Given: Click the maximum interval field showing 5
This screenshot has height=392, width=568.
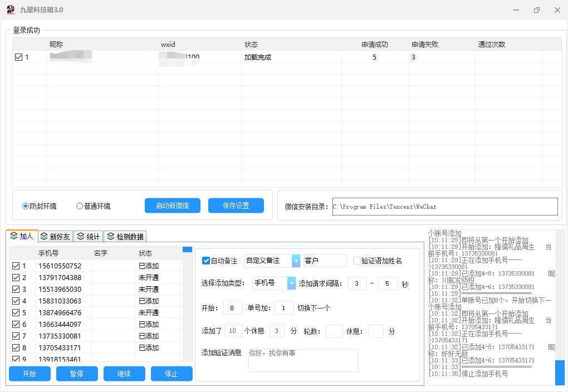Looking at the screenshot, I should (x=387, y=283).
